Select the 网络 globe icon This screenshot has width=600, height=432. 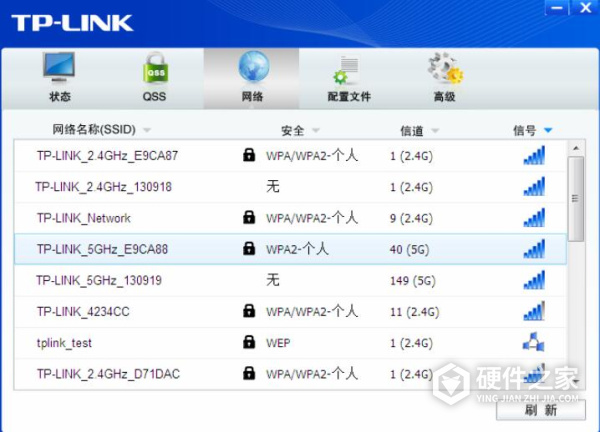(253, 67)
